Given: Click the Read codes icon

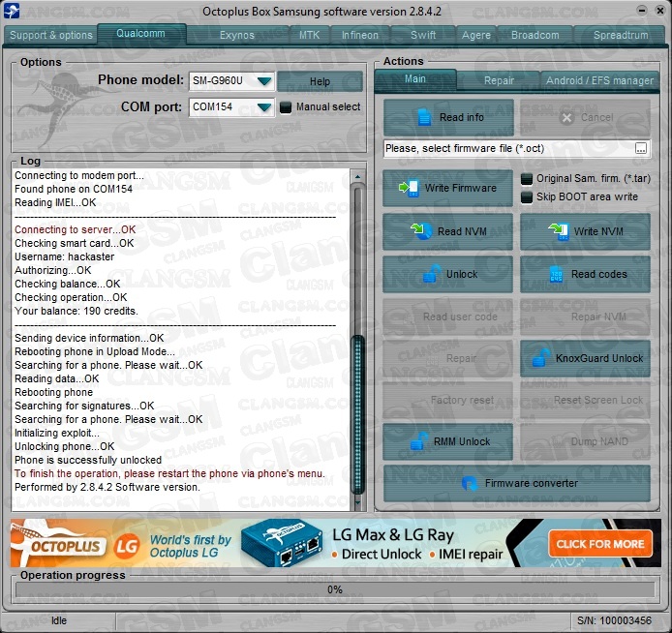Looking at the screenshot, I should pos(556,274).
